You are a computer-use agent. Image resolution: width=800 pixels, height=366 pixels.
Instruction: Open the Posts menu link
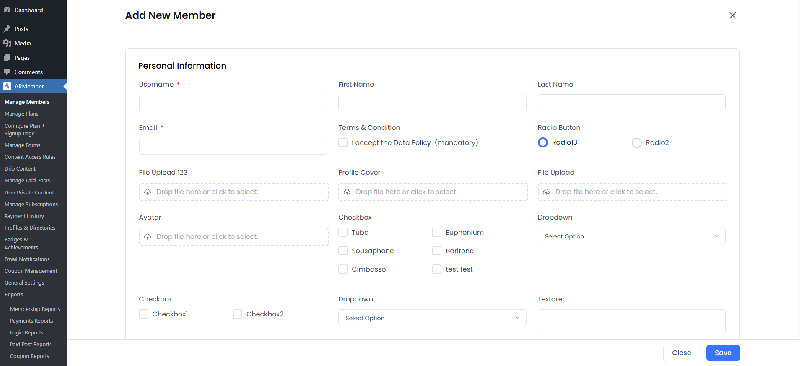click(x=21, y=29)
